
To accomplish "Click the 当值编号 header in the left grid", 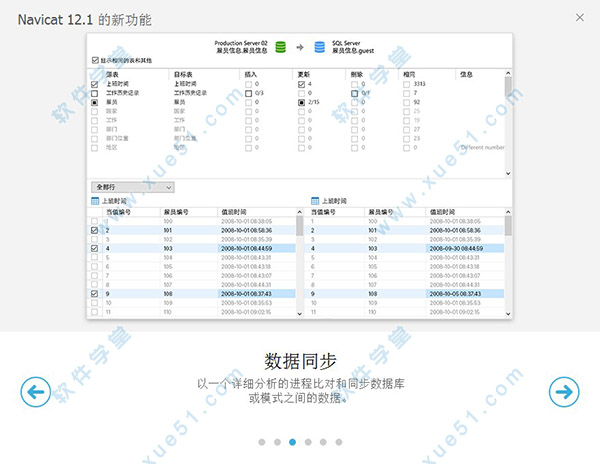I will (x=119, y=212).
